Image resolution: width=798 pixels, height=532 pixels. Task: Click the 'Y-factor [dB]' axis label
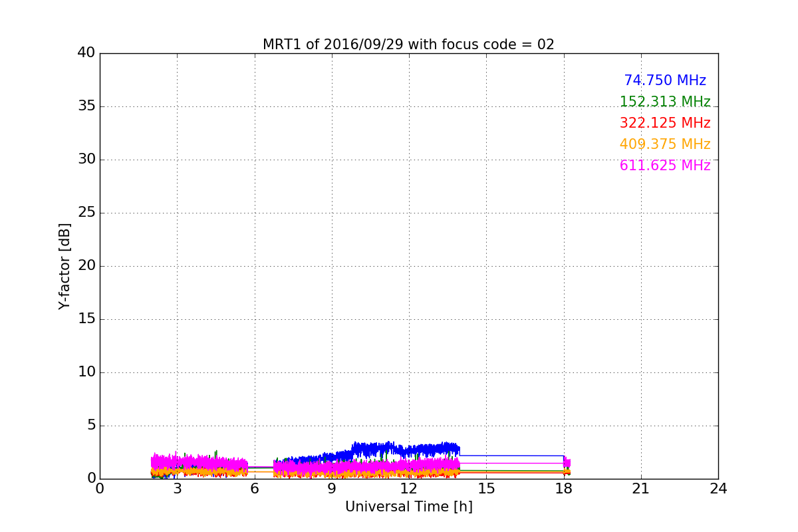coord(65,266)
